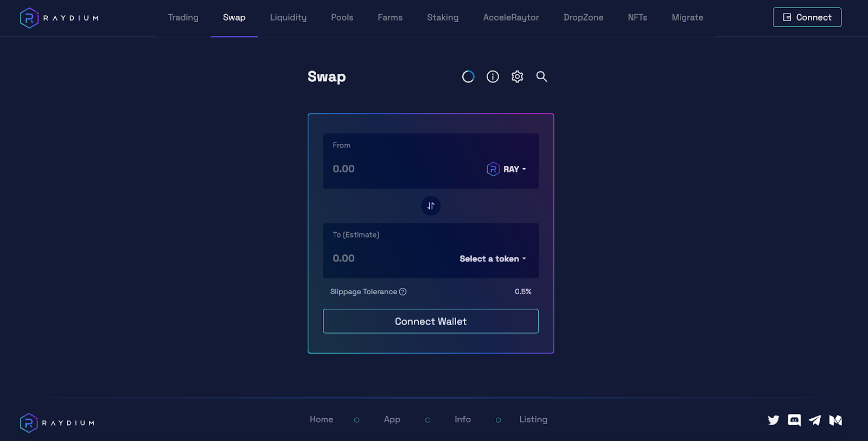Open swap settings gear icon
This screenshot has width=868, height=441.
(517, 76)
